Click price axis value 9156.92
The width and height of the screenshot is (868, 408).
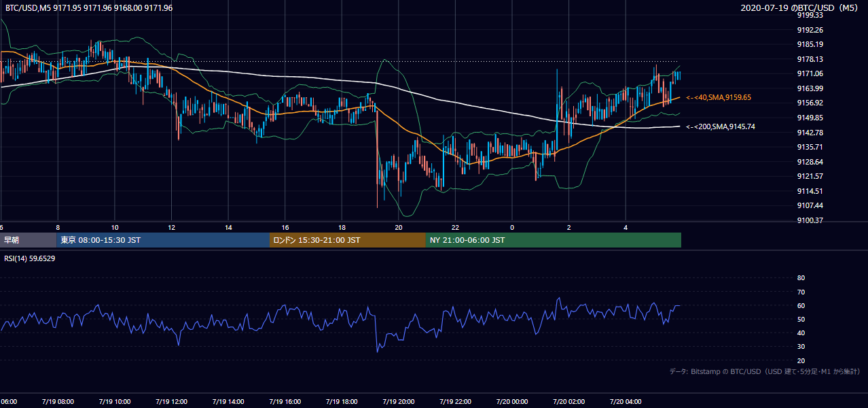coord(810,103)
